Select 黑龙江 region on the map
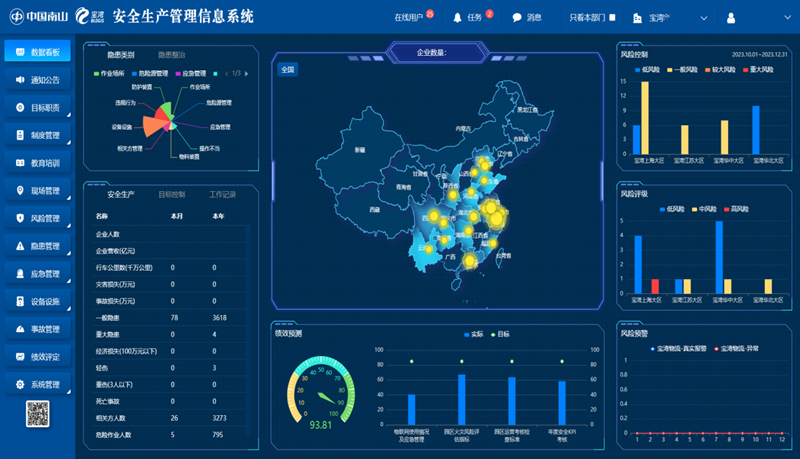This screenshot has height=459, width=800. (x=528, y=110)
